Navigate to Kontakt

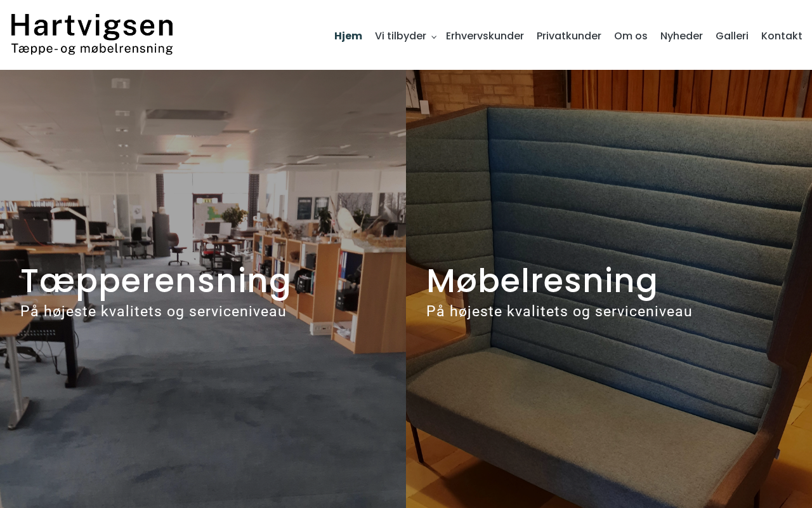tap(782, 36)
